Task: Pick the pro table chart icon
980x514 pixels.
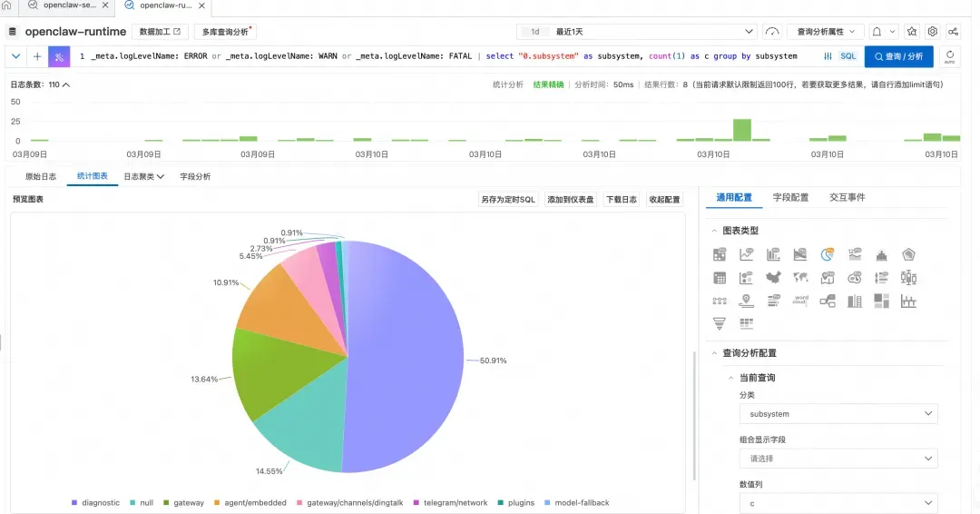Action: coord(720,254)
